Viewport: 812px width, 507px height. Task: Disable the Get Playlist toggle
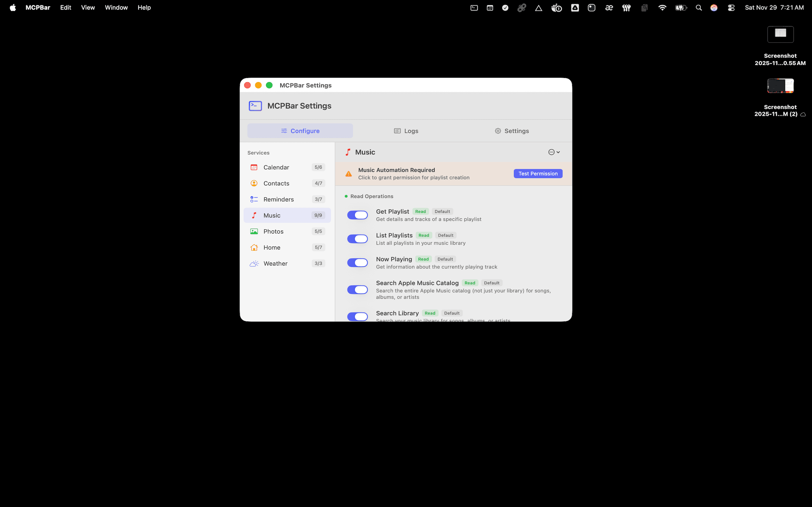(357, 215)
